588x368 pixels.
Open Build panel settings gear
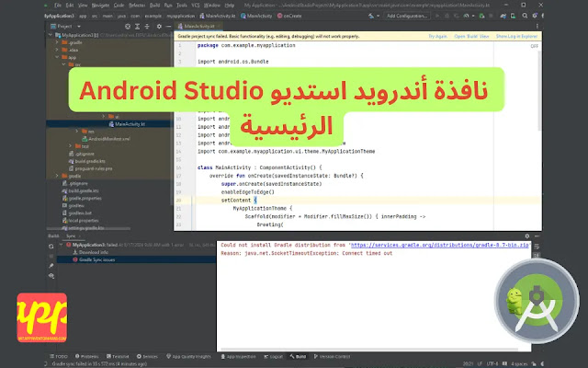526,236
